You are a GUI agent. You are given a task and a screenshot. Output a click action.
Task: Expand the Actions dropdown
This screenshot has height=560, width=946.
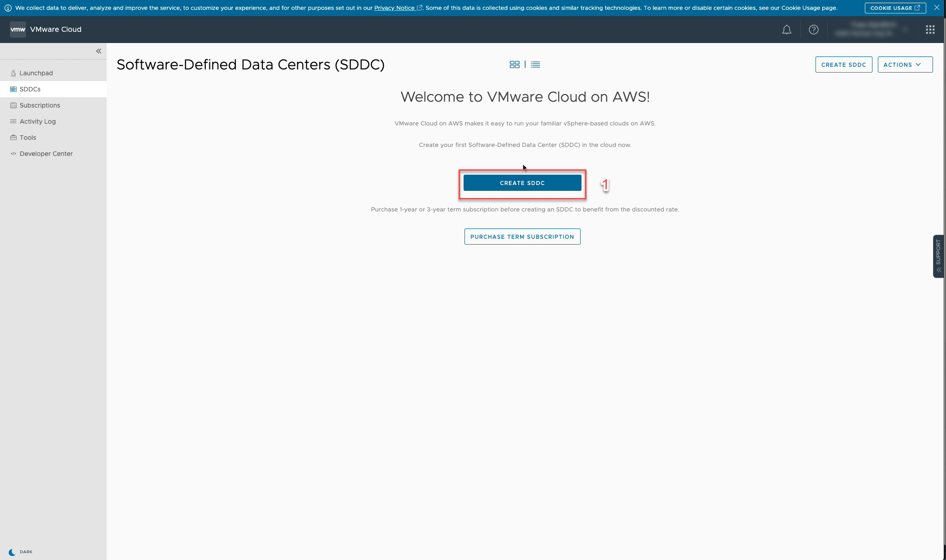click(905, 65)
